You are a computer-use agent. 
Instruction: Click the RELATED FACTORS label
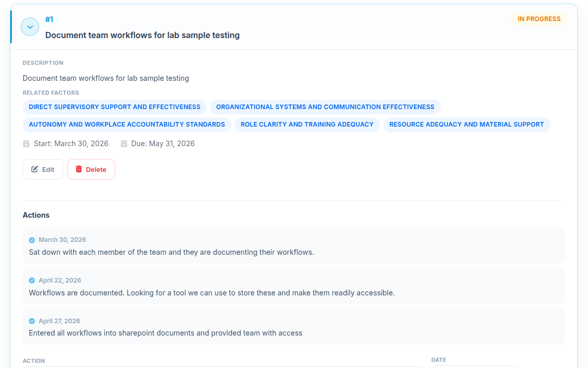click(x=50, y=93)
